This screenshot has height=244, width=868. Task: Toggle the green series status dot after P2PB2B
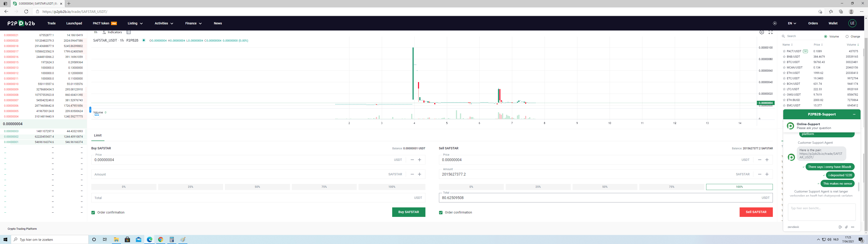(144, 40)
